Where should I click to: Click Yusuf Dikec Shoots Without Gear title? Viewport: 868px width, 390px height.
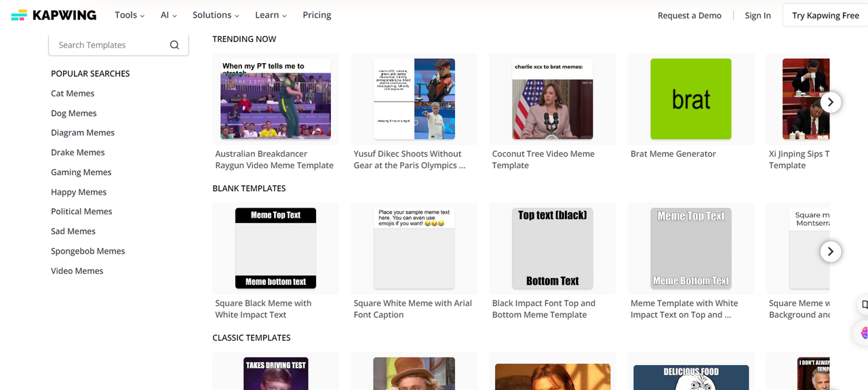[x=410, y=159]
